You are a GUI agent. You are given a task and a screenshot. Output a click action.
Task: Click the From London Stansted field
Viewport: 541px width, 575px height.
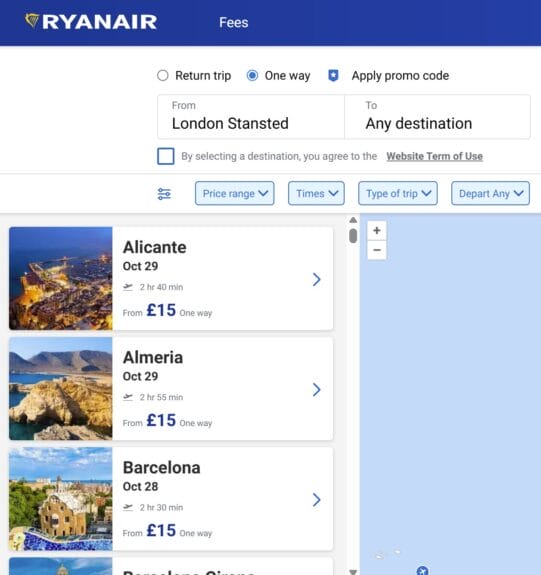pos(251,117)
